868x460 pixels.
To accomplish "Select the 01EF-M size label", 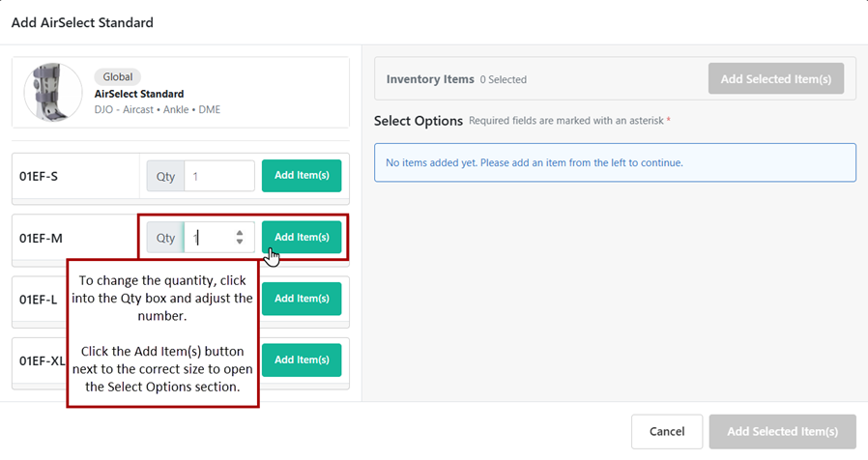I will tap(41, 238).
